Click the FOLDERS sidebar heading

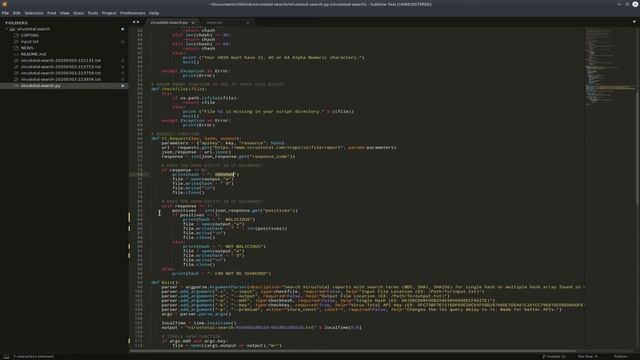[17, 23]
